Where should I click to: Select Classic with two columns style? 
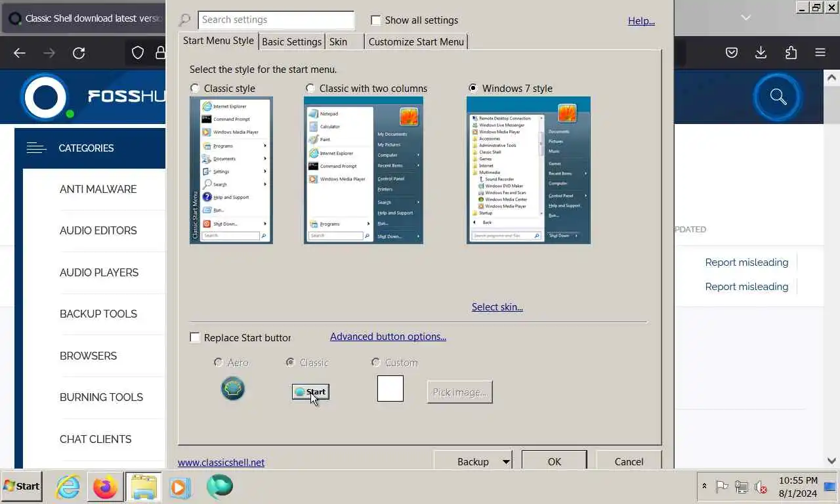click(310, 88)
